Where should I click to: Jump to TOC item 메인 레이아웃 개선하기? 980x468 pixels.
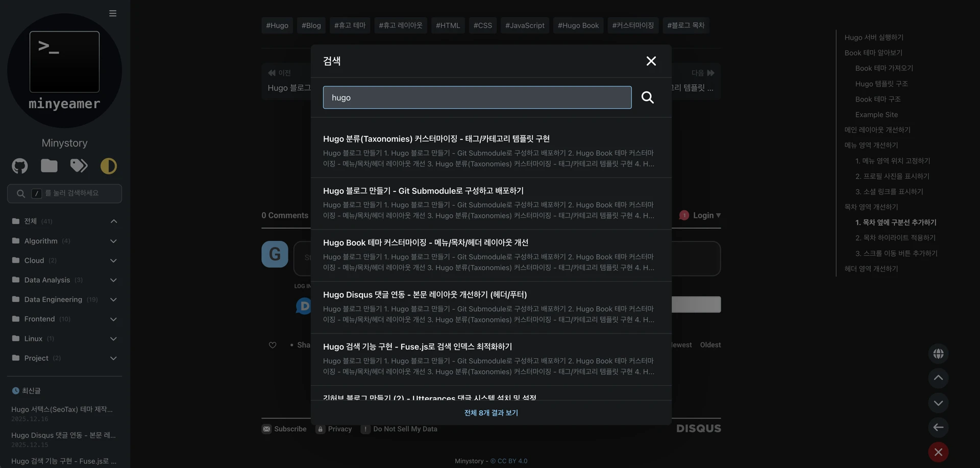coord(877,130)
